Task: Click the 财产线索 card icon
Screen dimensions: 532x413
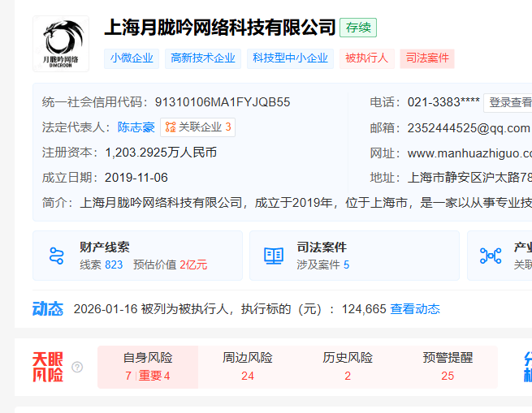Action: tap(56, 256)
